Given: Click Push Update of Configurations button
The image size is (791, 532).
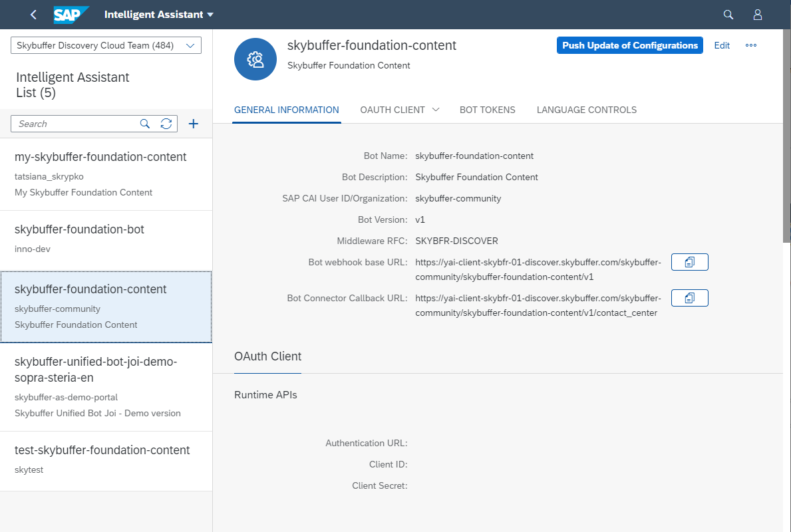Looking at the screenshot, I should 629,45.
